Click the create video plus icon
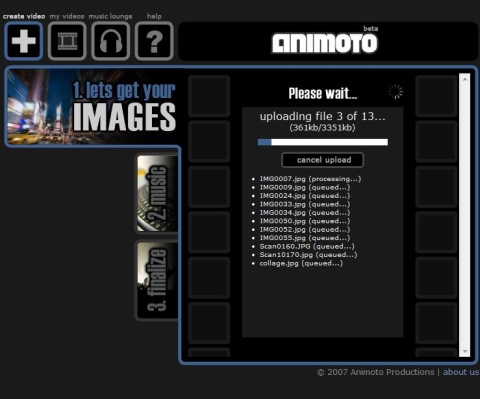 tap(24, 41)
